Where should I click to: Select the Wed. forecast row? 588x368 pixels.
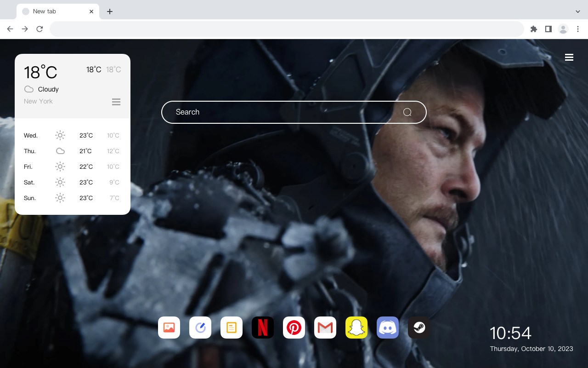pos(73,135)
